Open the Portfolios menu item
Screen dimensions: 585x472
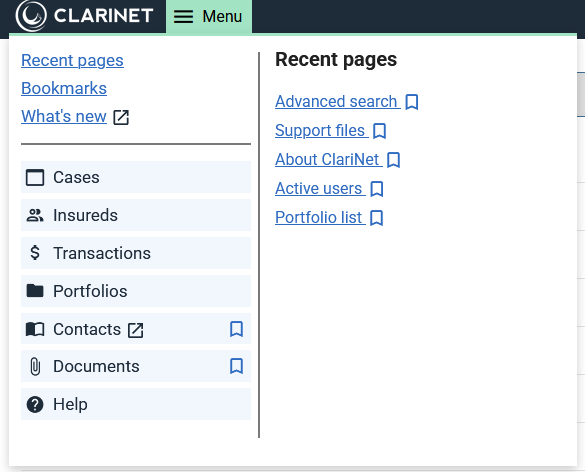point(136,291)
